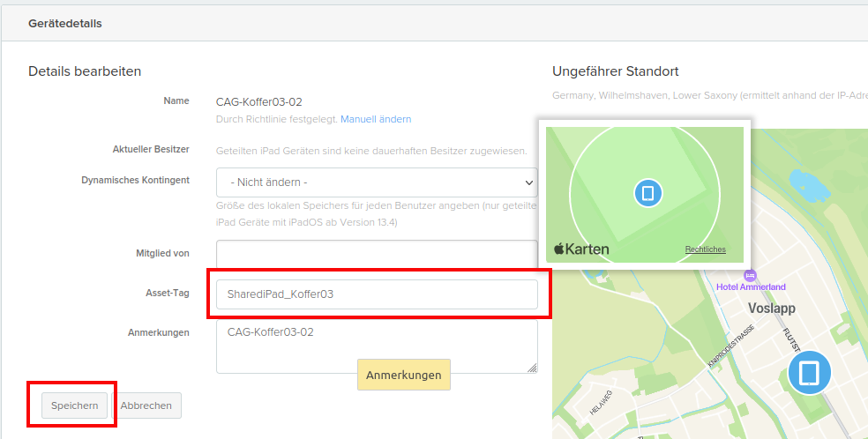The image size is (868, 439).
Task: Click the Gerätedetails panel header
Action: [x=65, y=24]
